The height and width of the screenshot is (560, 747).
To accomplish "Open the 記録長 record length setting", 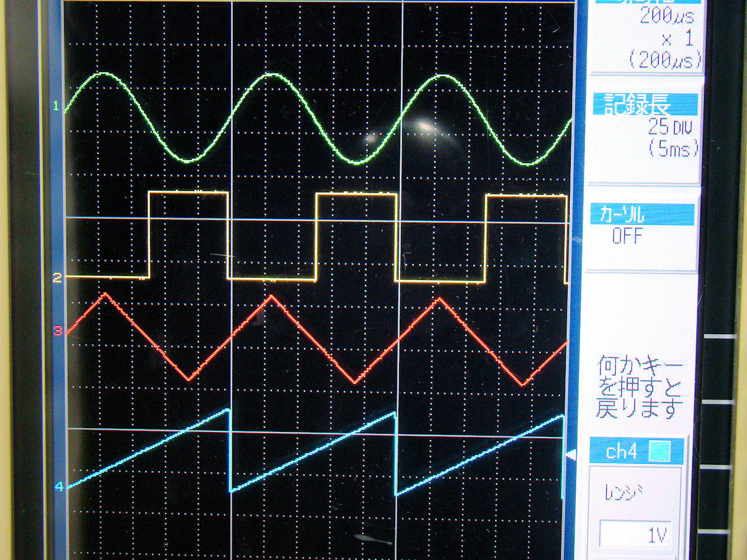I will click(x=644, y=103).
